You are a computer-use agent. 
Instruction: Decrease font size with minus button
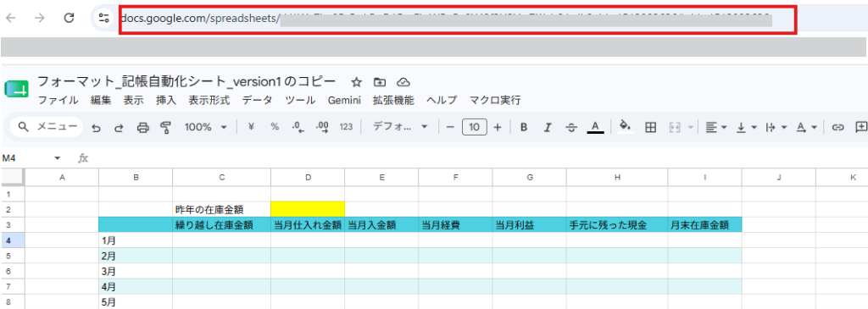450,127
